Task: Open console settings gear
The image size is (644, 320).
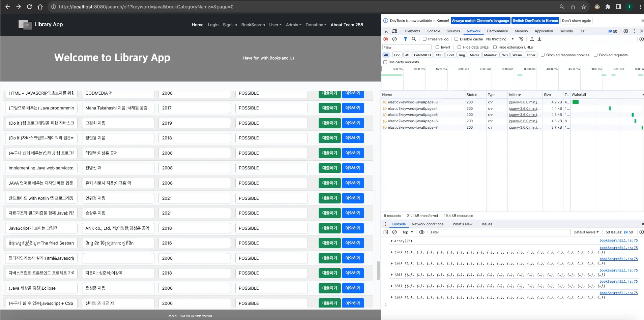Action: click(x=641, y=232)
